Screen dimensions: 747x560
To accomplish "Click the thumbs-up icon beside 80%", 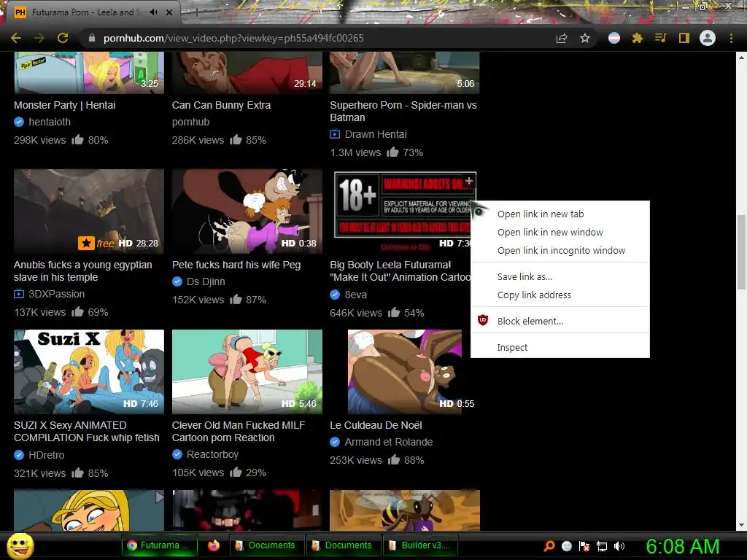I will pos(77,139).
